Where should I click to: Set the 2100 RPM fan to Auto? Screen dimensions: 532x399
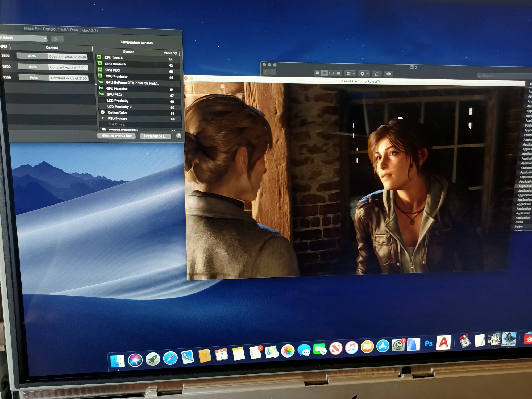[34, 78]
